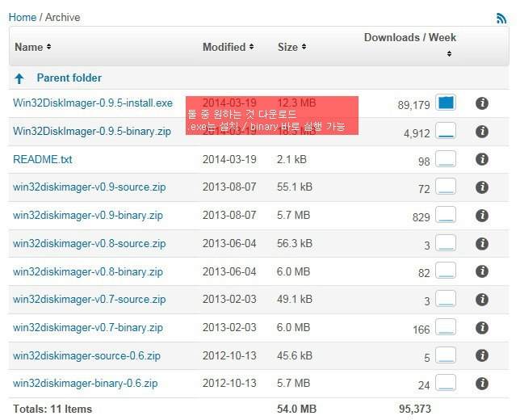520x420 pixels.
Task: Open the RSS feed icon
Action: pyautogui.click(x=501, y=18)
